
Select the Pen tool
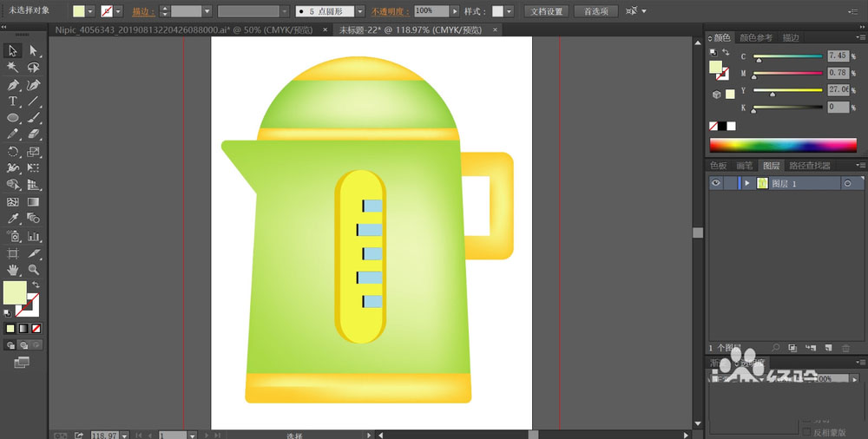tap(12, 85)
